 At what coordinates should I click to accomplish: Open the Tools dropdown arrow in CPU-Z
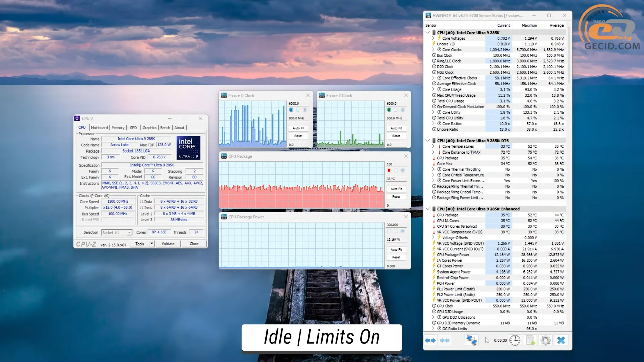click(152, 244)
